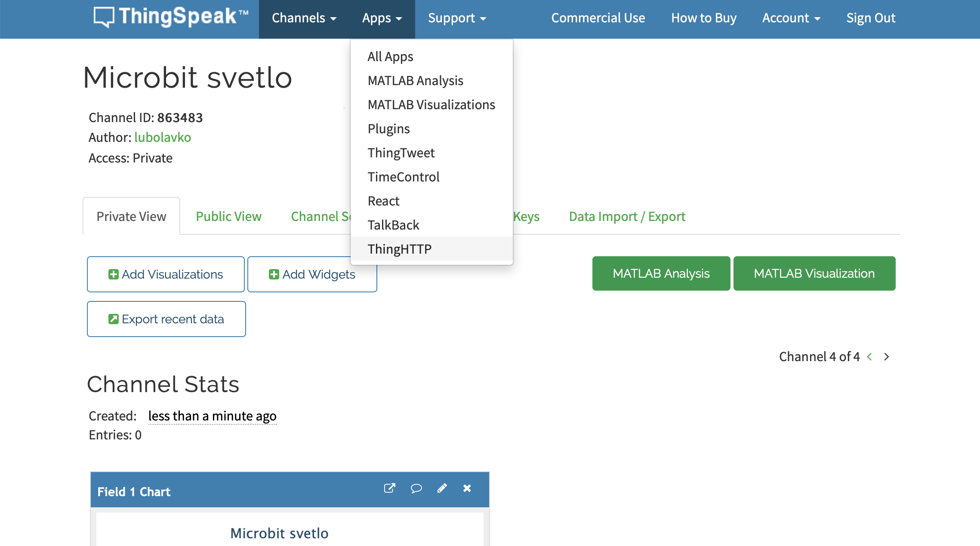Click the Add Visualizations button
The height and width of the screenshot is (546, 980).
166,274
